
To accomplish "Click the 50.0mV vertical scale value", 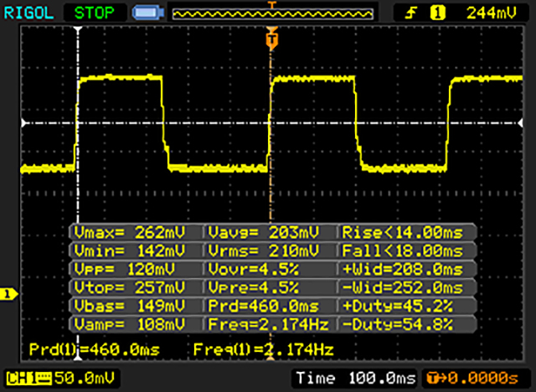I will (x=85, y=378).
